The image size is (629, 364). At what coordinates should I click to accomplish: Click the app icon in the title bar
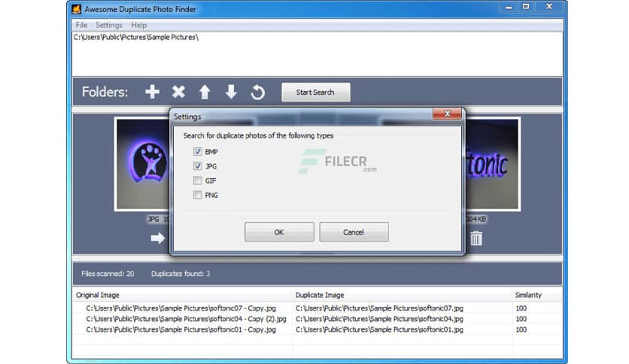(x=76, y=9)
